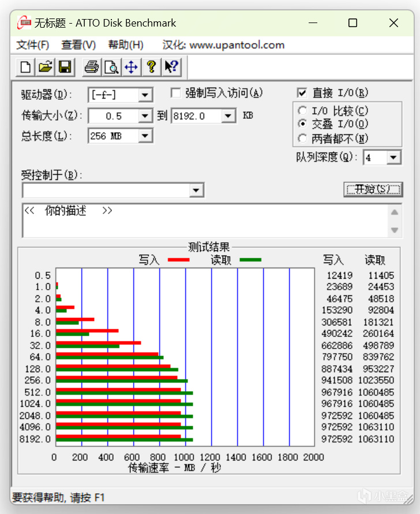Open the 查看(V) menu
The width and height of the screenshot is (420, 514).
(78, 44)
